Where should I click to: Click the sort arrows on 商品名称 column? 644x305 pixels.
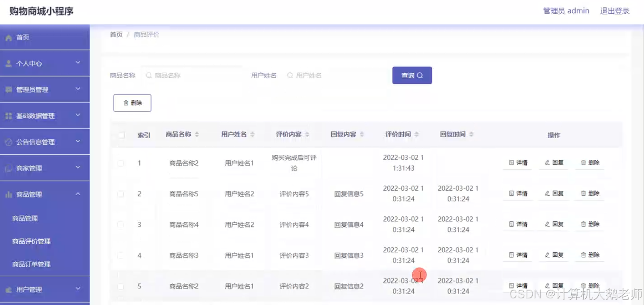[197, 134]
